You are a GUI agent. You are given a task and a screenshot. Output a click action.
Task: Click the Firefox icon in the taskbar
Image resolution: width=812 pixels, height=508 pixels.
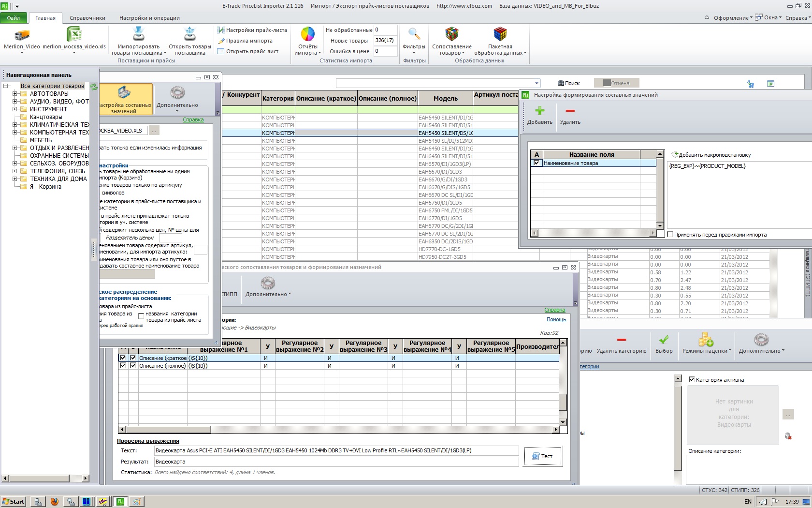click(55, 502)
